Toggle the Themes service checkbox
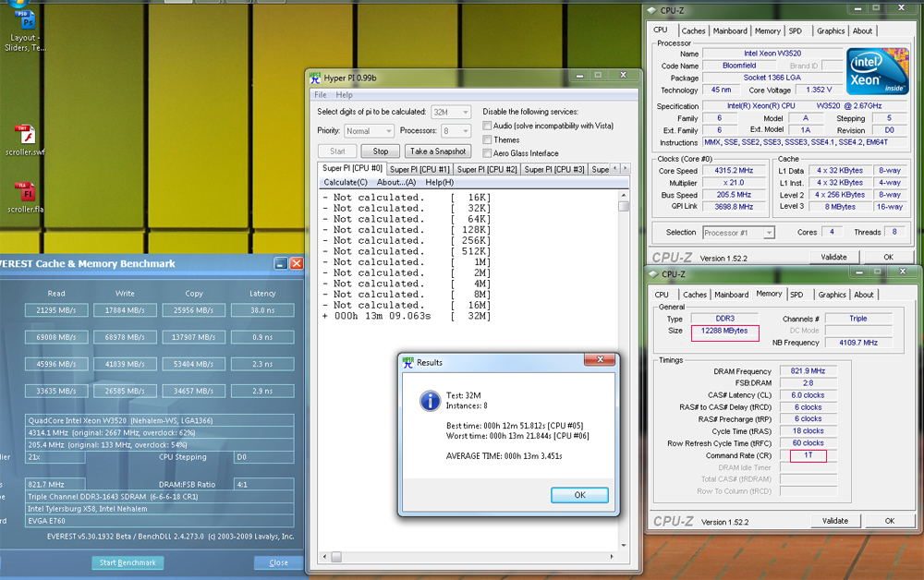The height and width of the screenshot is (580, 924). [487, 139]
